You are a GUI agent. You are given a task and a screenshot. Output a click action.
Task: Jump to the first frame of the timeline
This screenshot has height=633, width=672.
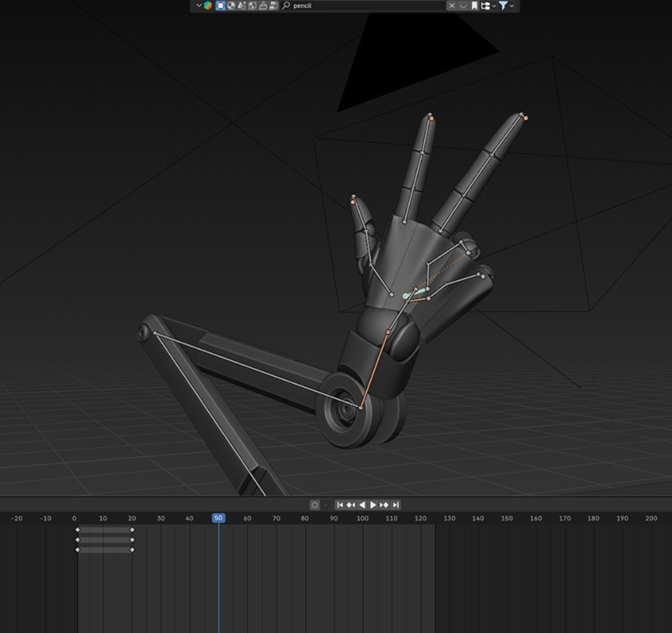[340, 505]
